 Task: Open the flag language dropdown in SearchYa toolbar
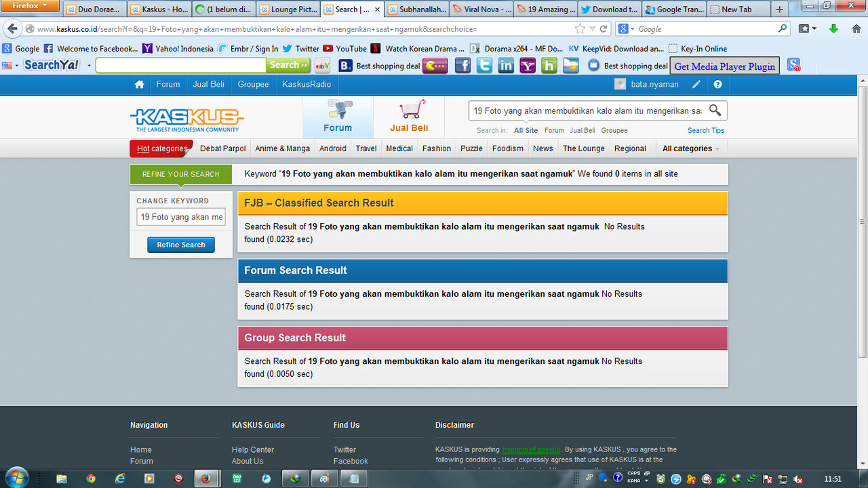point(10,66)
